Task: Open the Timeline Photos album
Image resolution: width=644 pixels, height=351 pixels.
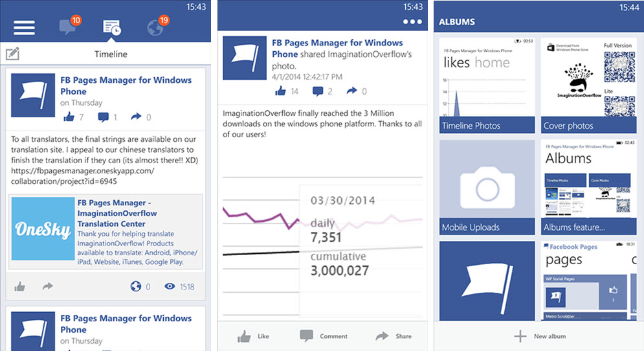Action: (487, 85)
